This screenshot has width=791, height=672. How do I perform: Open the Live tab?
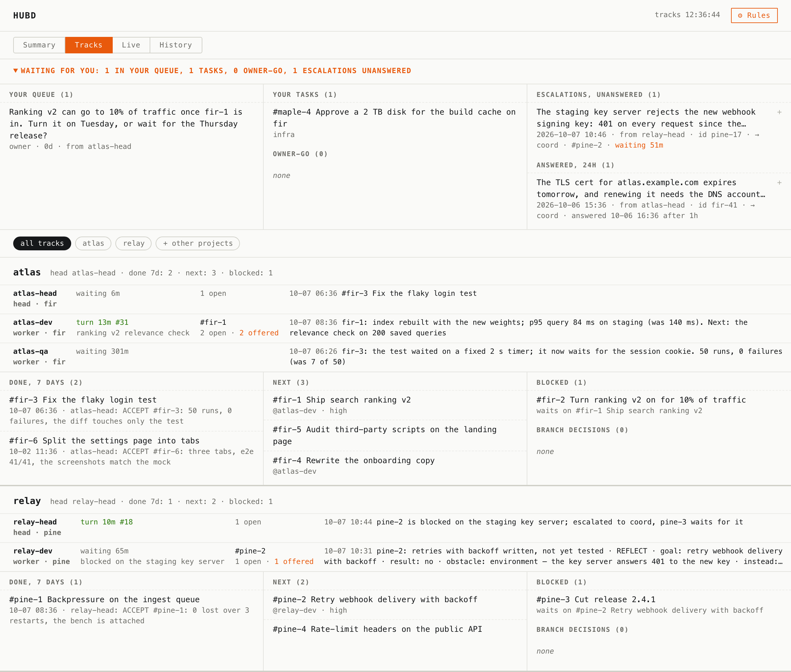[131, 45]
